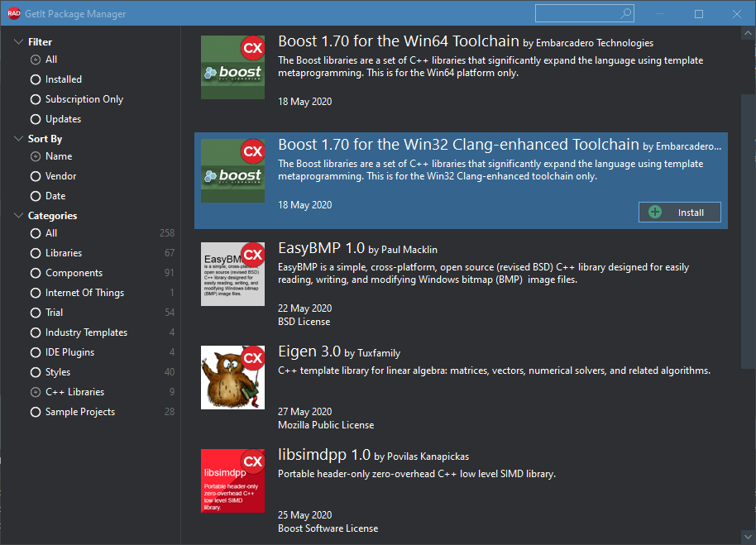Collapse the Categories section
756x545 pixels.
pos(18,216)
